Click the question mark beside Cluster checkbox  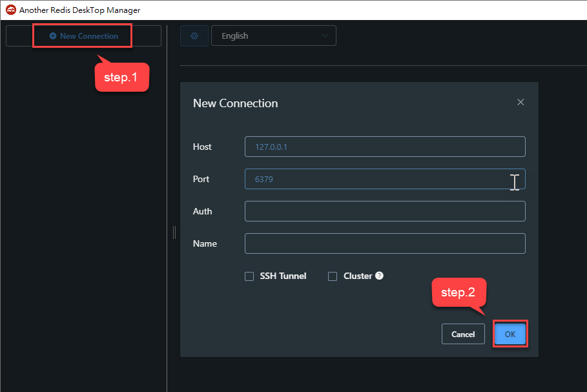point(379,276)
